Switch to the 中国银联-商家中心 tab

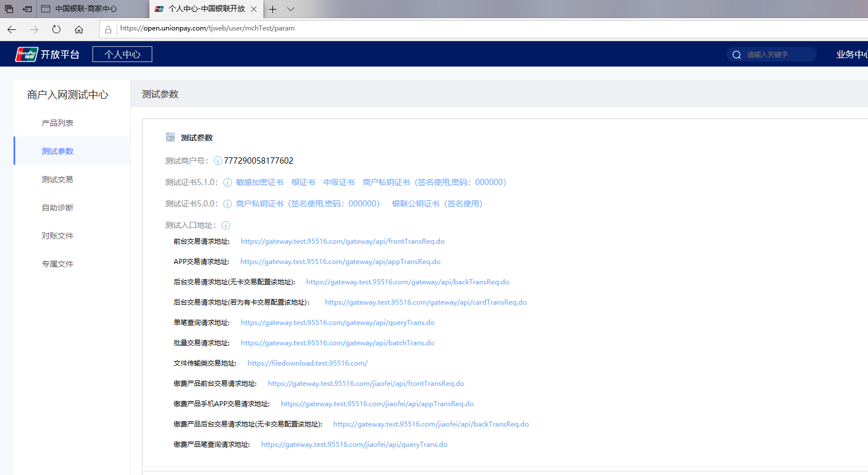[93, 9]
